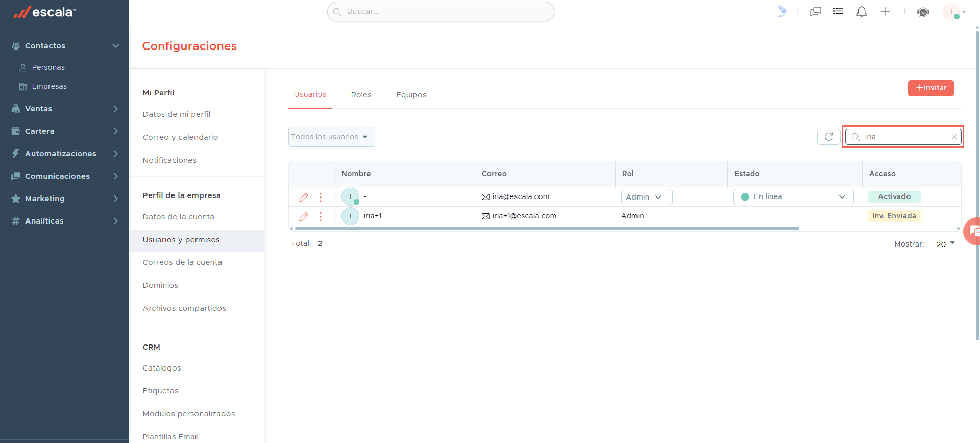The height and width of the screenshot is (443, 980).
Task: Click the escala logo
Action: pos(44,12)
